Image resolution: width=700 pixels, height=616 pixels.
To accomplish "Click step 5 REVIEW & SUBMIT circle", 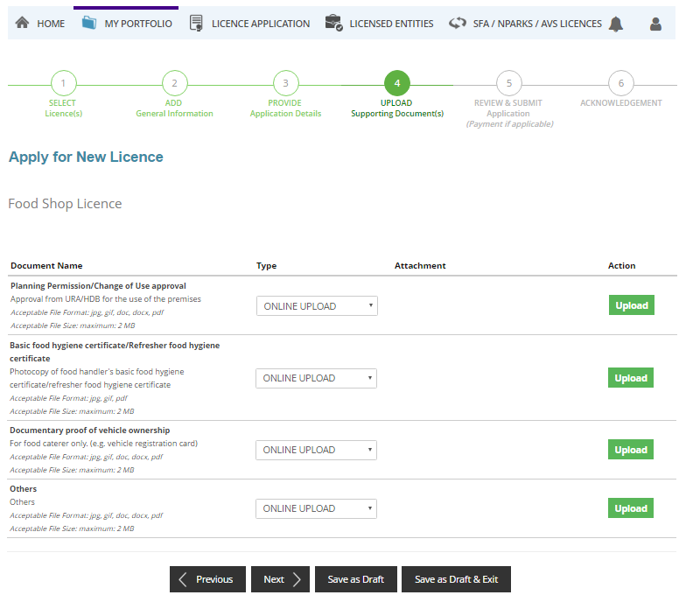I will click(508, 83).
